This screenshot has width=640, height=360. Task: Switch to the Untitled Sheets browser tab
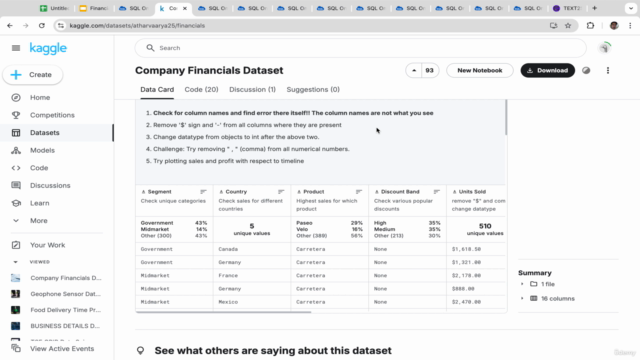54,8
